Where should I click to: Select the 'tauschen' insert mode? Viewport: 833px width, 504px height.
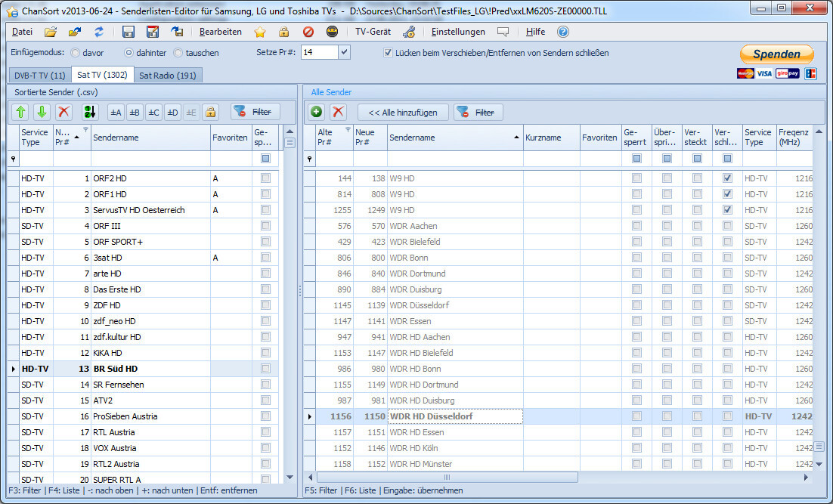[x=178, y=53]
